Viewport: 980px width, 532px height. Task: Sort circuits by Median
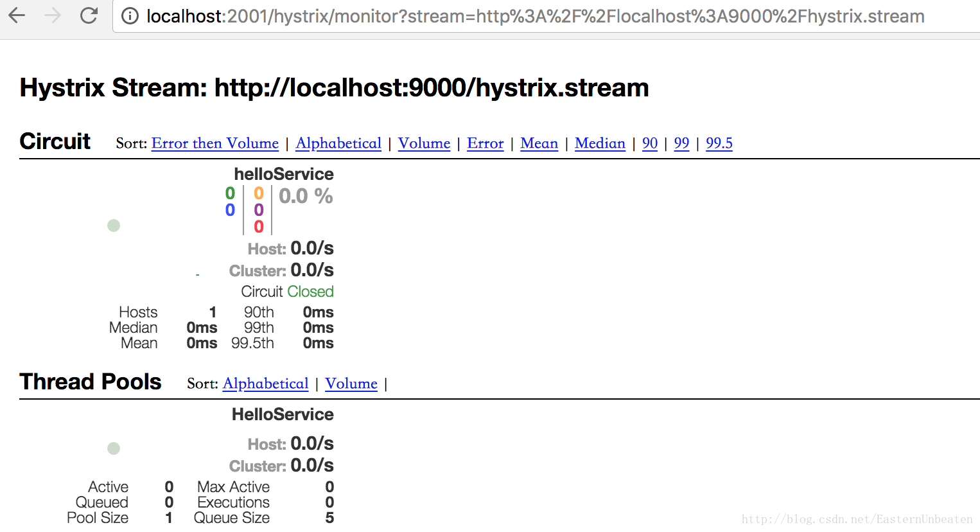pyautogui.click(x=600, y=143)
